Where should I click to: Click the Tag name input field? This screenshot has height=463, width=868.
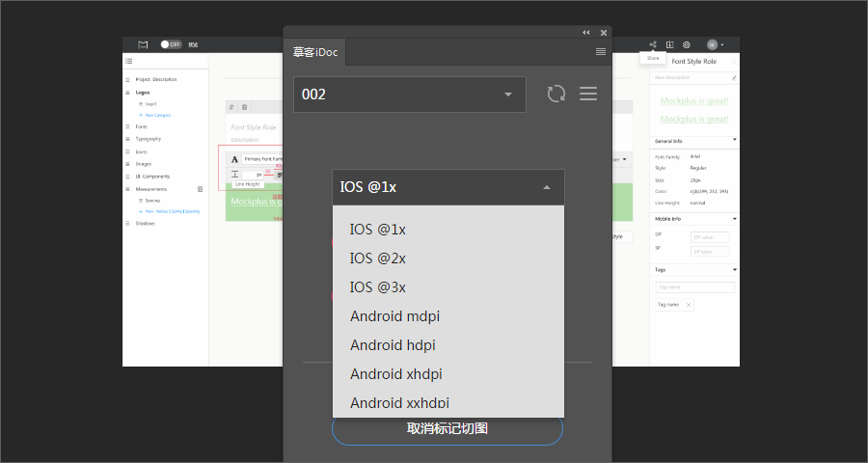point(695,287)
